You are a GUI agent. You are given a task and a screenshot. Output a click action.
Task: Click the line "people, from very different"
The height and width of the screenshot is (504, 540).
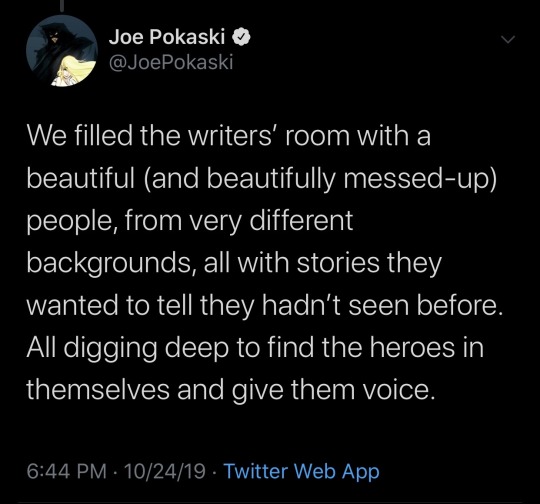tap(190, 222)
